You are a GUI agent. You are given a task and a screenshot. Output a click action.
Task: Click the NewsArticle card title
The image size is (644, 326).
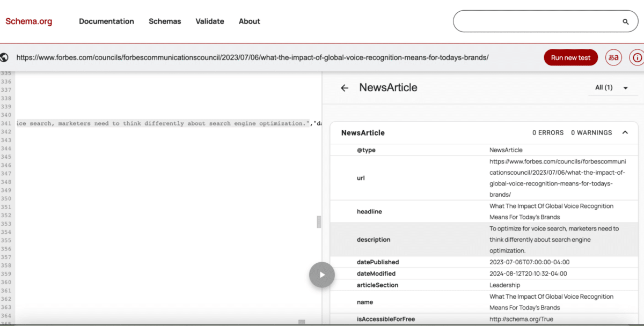tap(363, 132)
